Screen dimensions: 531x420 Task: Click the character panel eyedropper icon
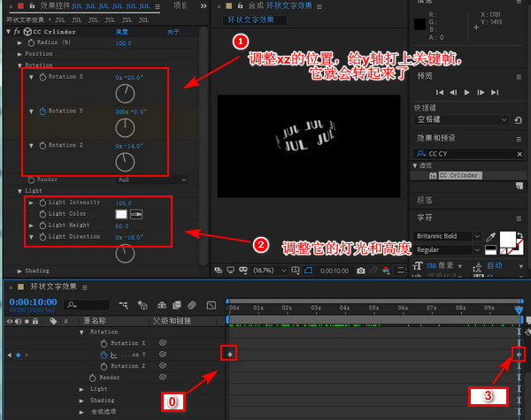pyautogui.click(x=490, y=237)
